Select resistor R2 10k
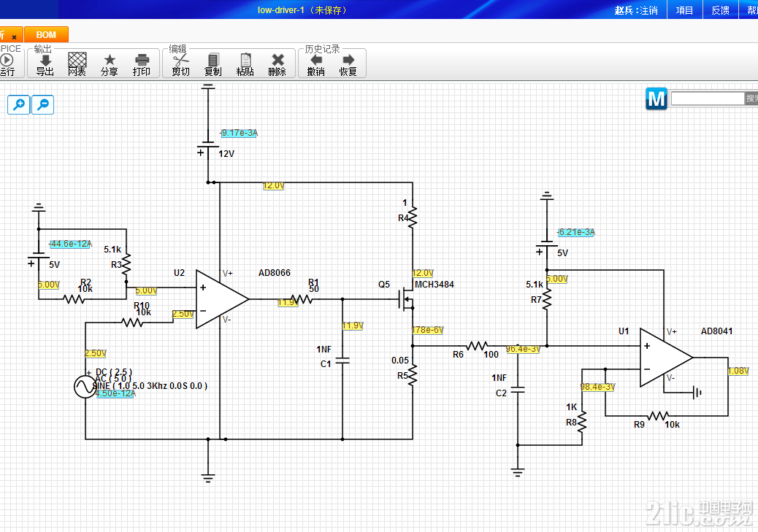Screen dimensions: 758x532 click(74, 299)
